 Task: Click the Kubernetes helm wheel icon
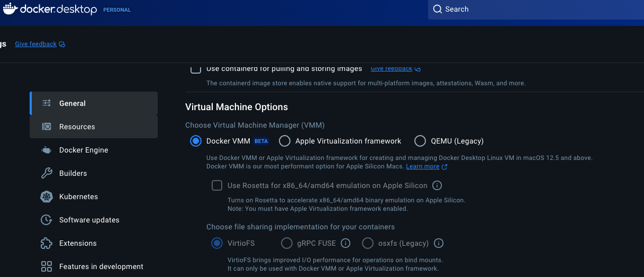click(47, 196)
